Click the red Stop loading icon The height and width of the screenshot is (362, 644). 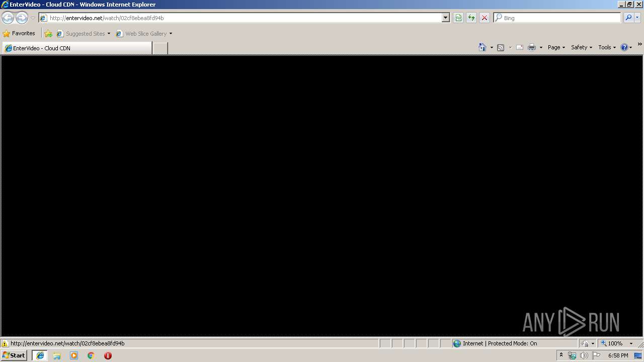click(485, 18)
